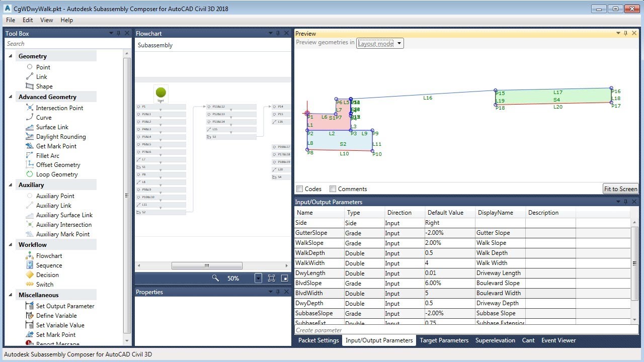The image size is (644, 362).
Task: Select the Flowchart workflow icon
Action: pyautogui.click(x=30, y=255)
